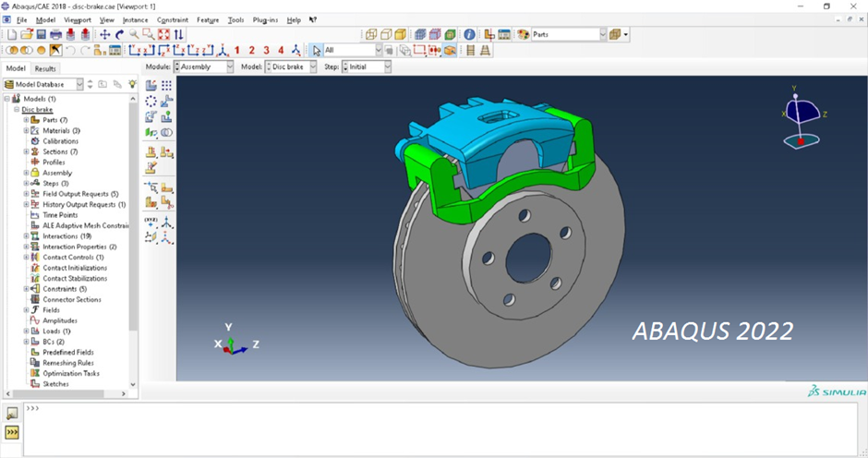868x458 pixels.
Task: Click the command line input area
Action: click(x=440, y=429)
